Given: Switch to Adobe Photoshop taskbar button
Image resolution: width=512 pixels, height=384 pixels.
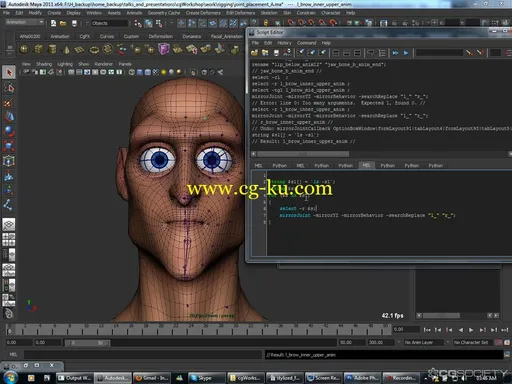Looking at the screenshot, I should [362, 378].
